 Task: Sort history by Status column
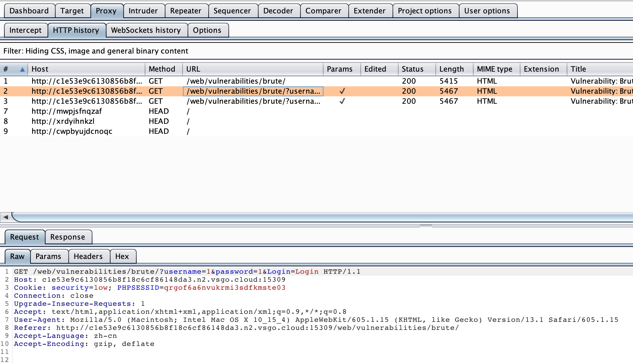(417, 69)
